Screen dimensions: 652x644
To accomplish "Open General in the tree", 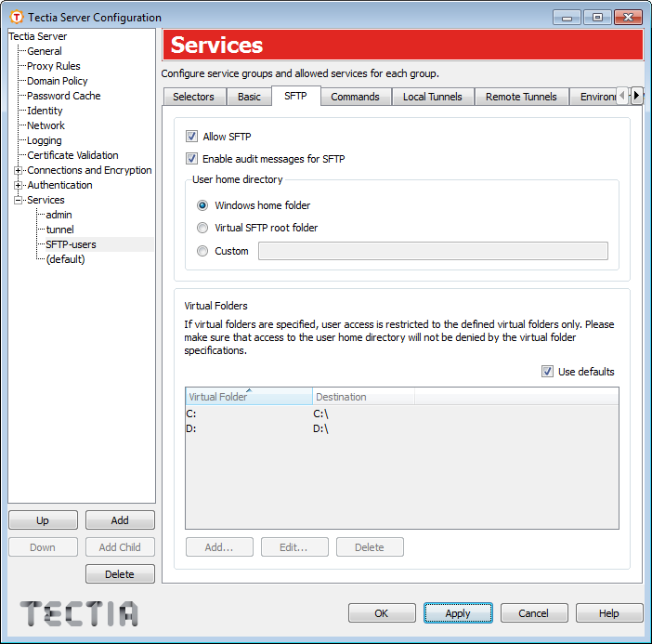I will point(44,51).
